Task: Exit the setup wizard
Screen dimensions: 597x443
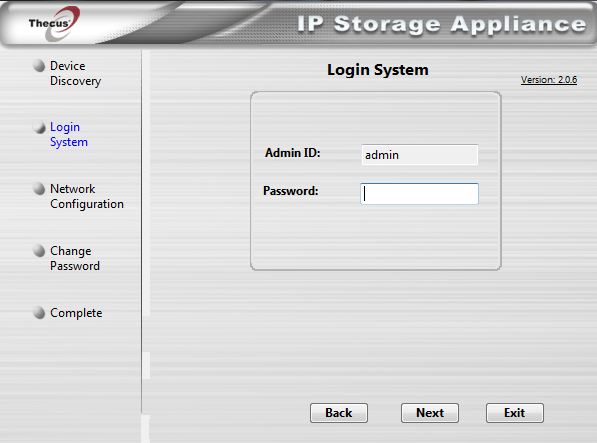Action: (515, 413)
